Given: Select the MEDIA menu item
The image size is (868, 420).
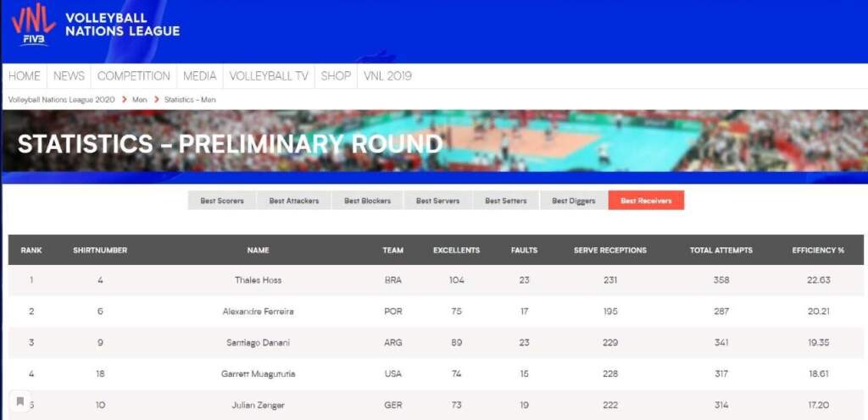Looking at the screenshot, I should pyautogui.click(x=200, y=76).
